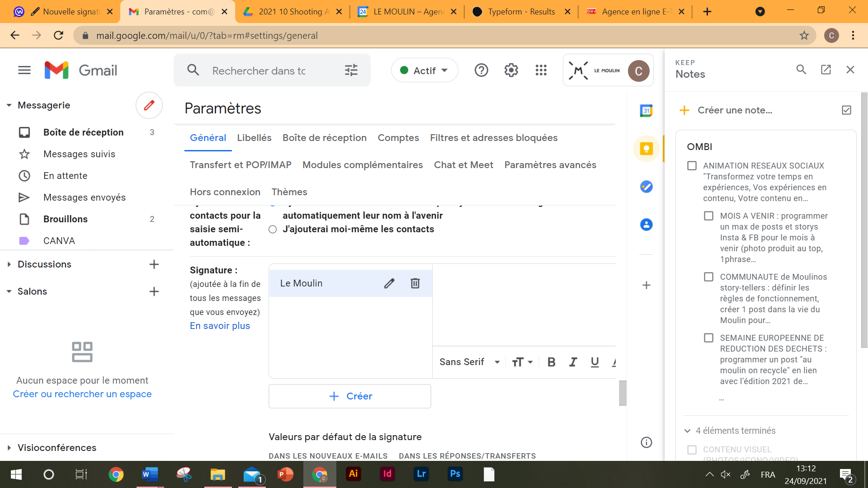This screenshot has height=488, width=868.
Task: Open the Actif status dropdown
Action: click(424, 70)
